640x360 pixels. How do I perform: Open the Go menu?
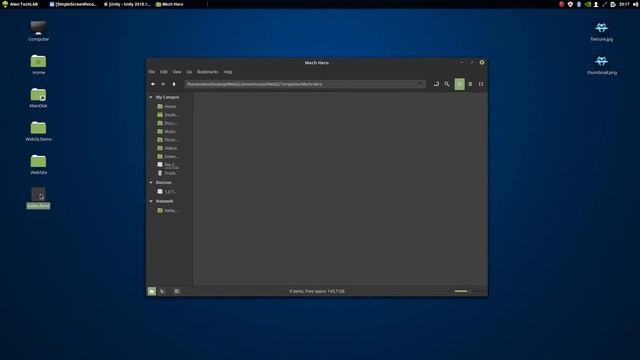(x=189, y=72)
